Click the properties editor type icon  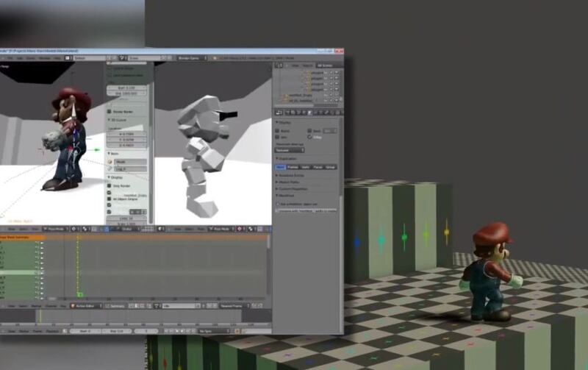(x=279, y=113)
